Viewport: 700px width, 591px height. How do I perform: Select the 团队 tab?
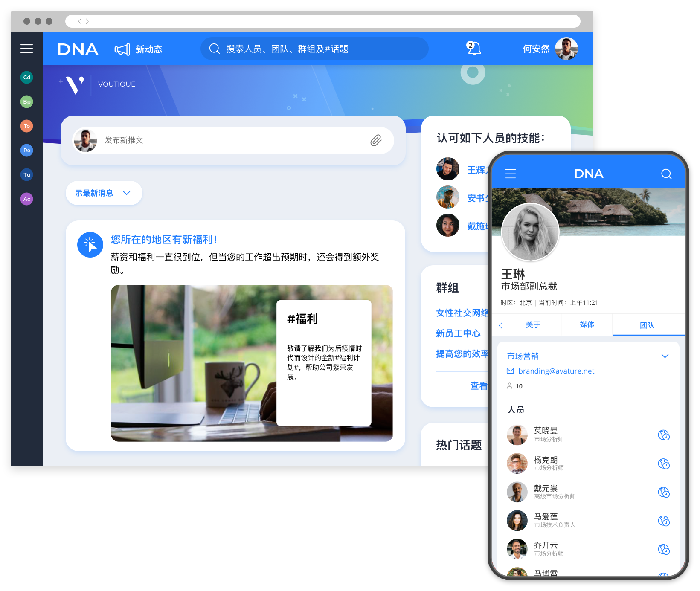[647, 325]
